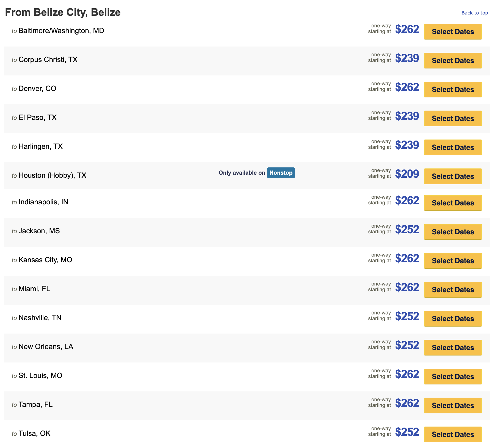Open Select Dates for Harlingen, TX
This screenshot has width=492, height=448.
click(453, 148)
